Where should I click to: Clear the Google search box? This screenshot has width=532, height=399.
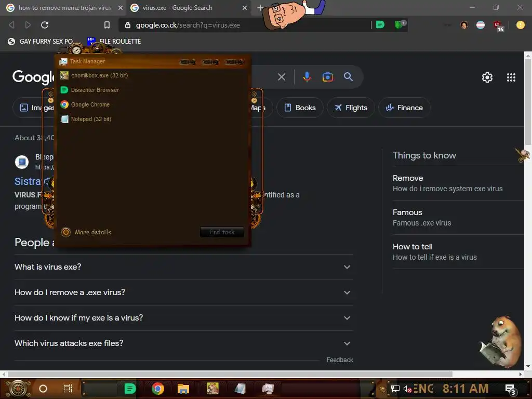tap(281, 77)
